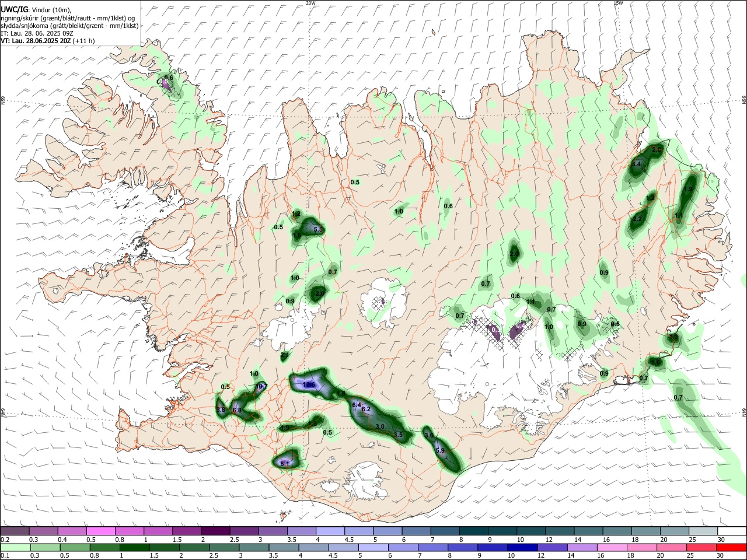The width and height of the screenshot is (747, 560).
Task: Click the '0.2' label in the top legend row
Action: pos(5,540)
